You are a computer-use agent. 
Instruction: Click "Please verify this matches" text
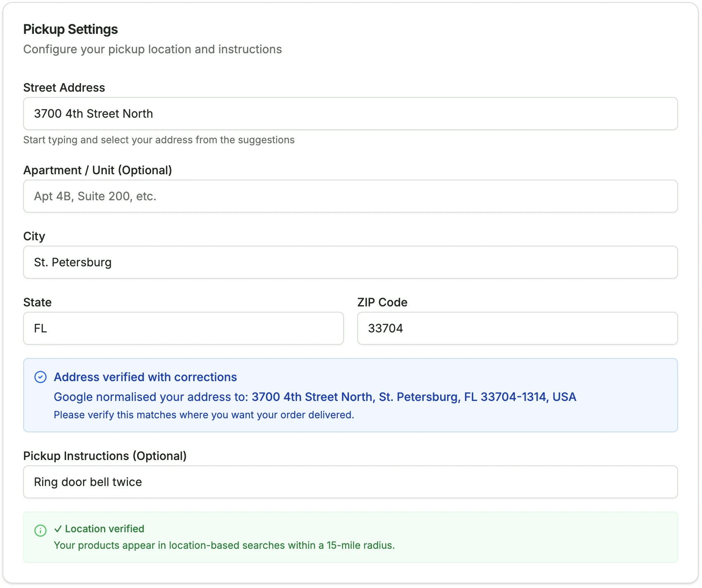click(204, 415)
